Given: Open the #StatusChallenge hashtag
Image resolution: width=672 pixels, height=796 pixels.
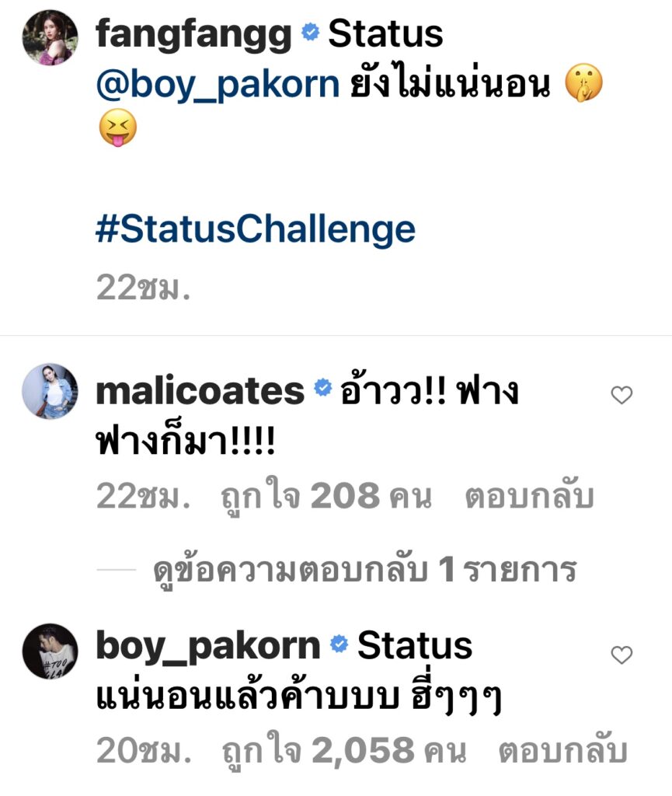Looking at the screenshot, I should 255,229.
